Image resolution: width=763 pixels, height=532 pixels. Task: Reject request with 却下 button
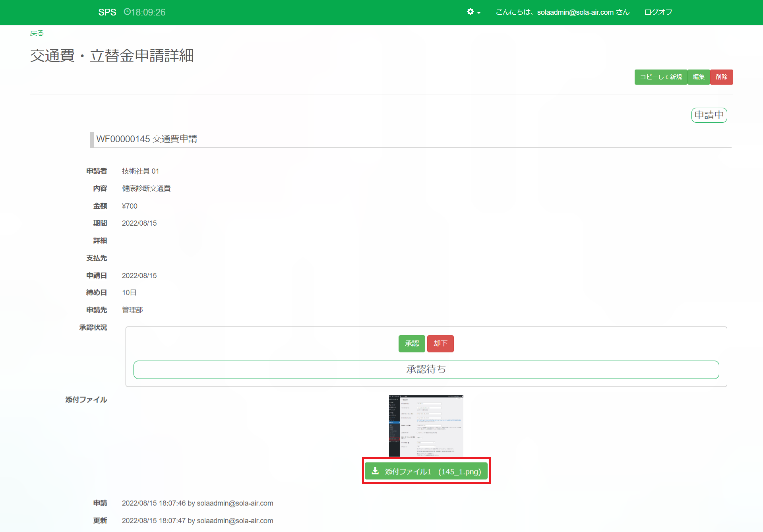(440, 343)
